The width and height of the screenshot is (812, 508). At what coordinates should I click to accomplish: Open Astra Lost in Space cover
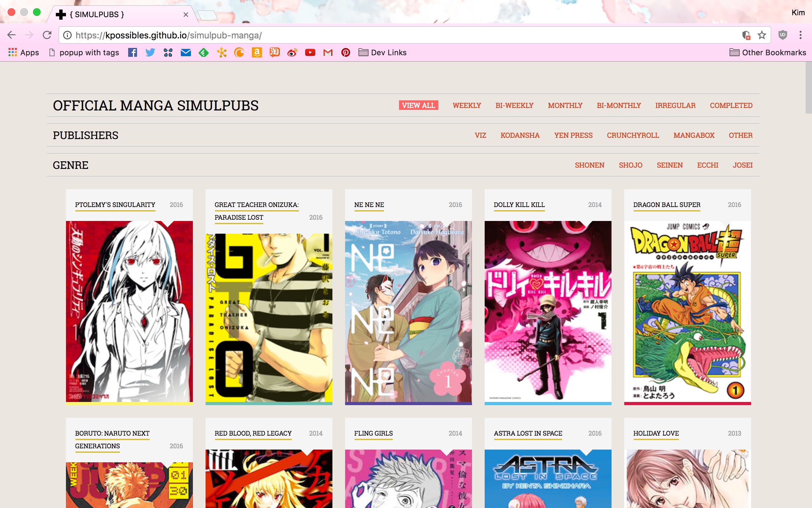click(x=548, y=479)
